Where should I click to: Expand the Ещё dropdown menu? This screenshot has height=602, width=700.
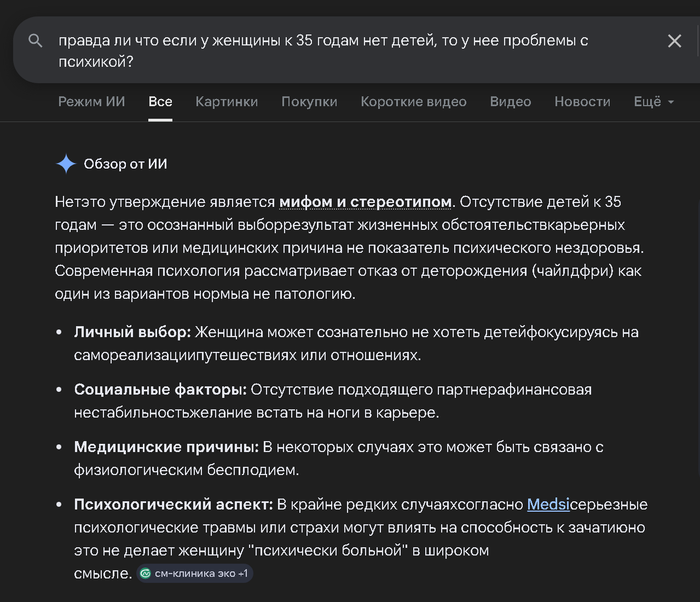pyautogui.click(x=653, y=102)
